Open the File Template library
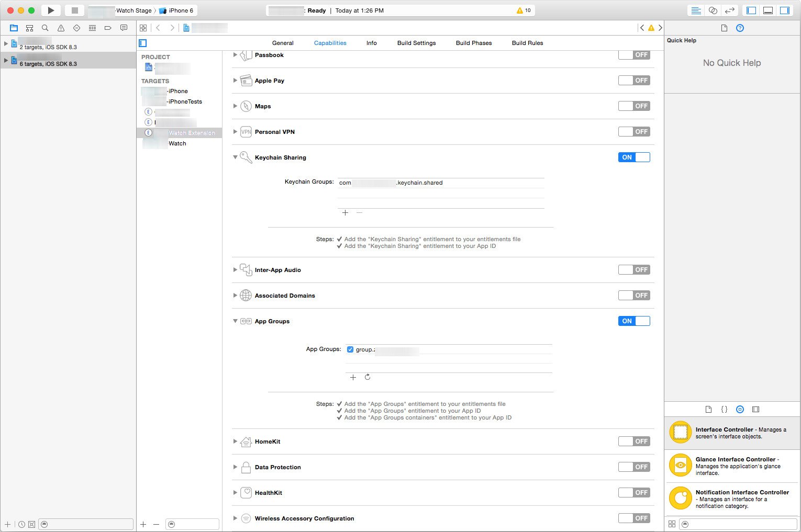Screen dimensions: 801x532 click(708, 410)
